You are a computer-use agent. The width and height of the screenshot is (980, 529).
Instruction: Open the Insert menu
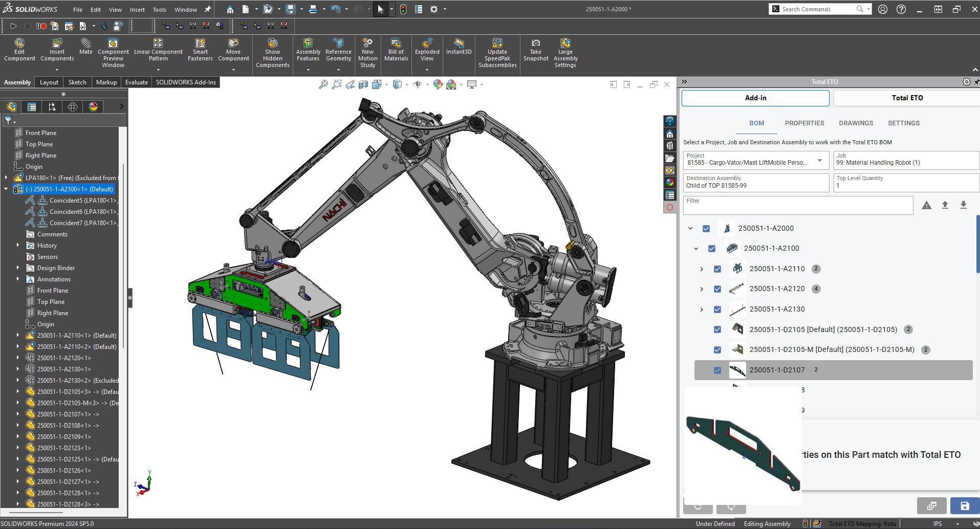[x=137, y=9]
